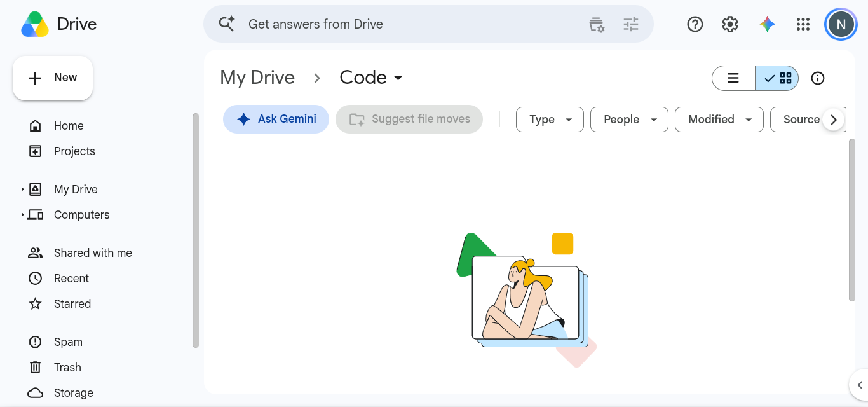This screenshot has width=868, height=407.
Task: Click the search chips settings icon
Action: (x=597, y=24)
